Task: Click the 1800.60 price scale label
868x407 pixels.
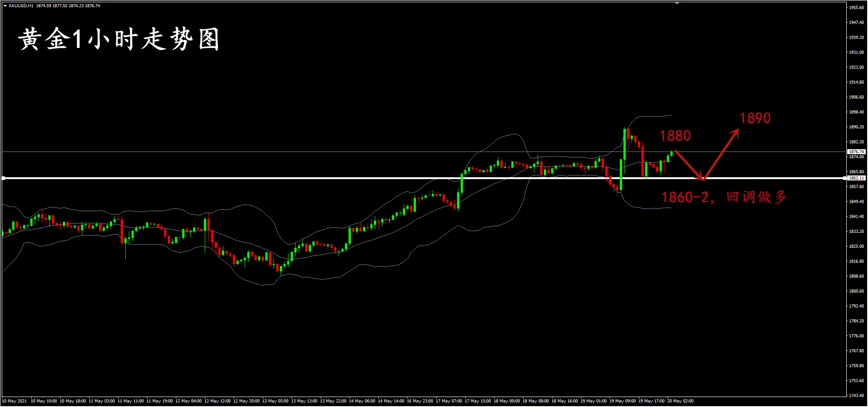Action: point(856,291)
